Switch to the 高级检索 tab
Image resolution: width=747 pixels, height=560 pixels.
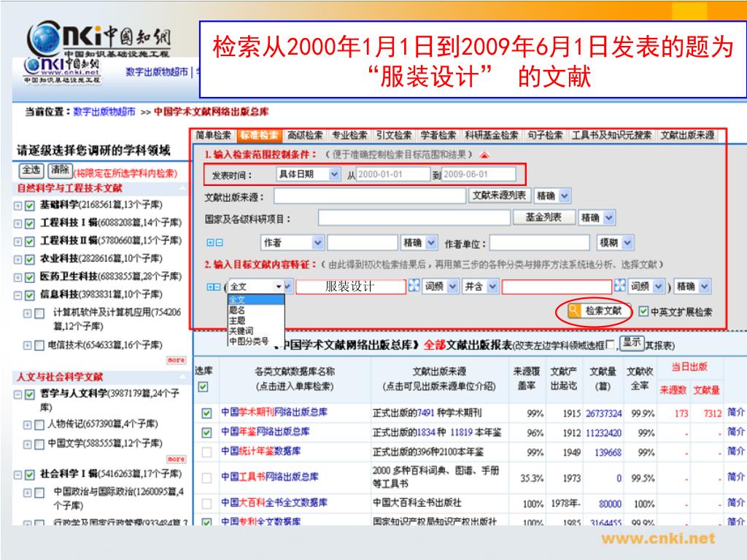[305, 136]
